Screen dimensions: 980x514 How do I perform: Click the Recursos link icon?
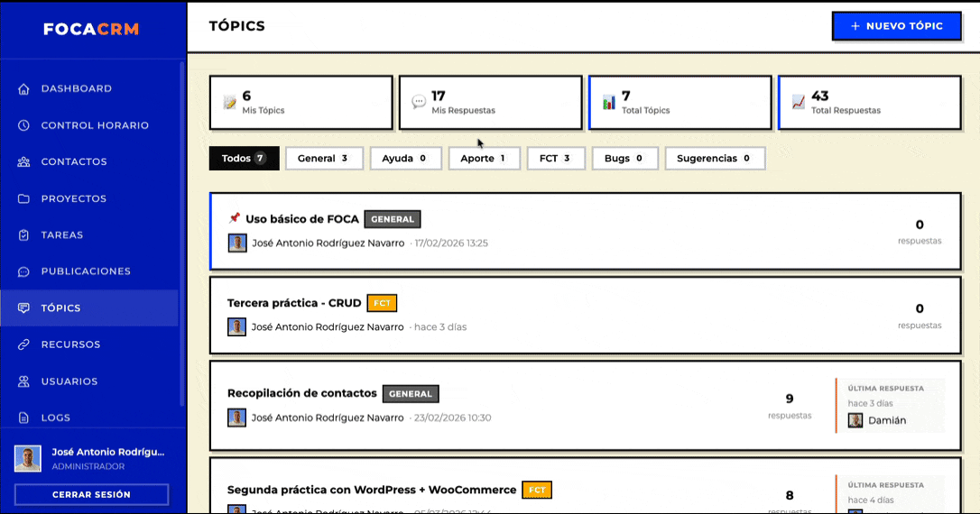(23, 344)
